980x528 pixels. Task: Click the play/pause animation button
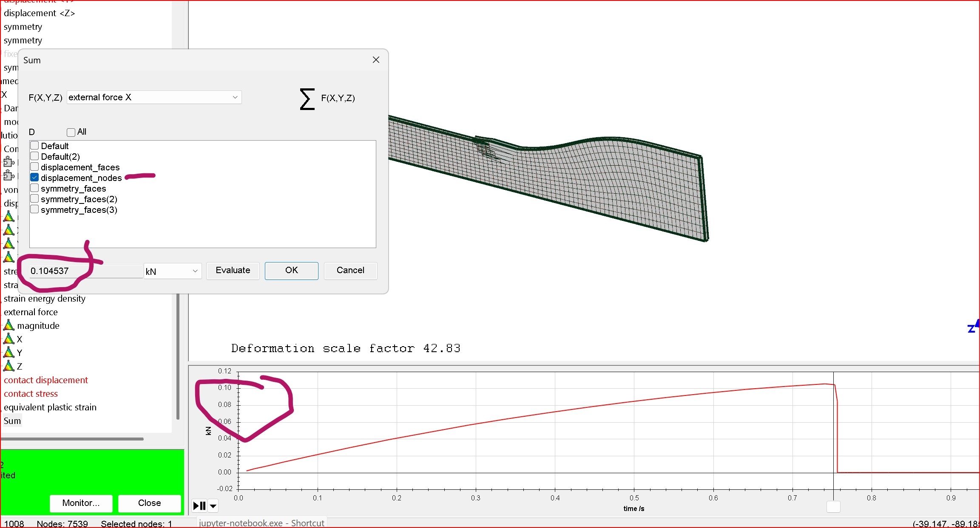point(199,506)
